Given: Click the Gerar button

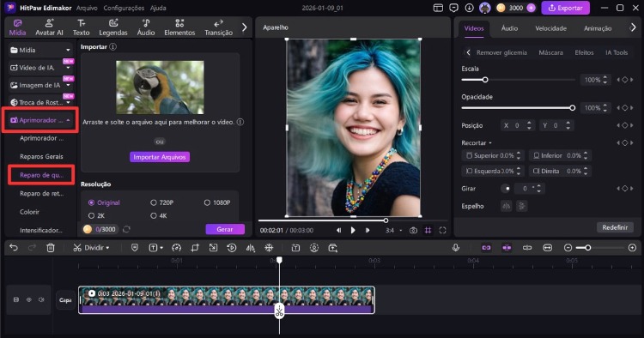Looking at the screenshot, I should coord(225,229).
